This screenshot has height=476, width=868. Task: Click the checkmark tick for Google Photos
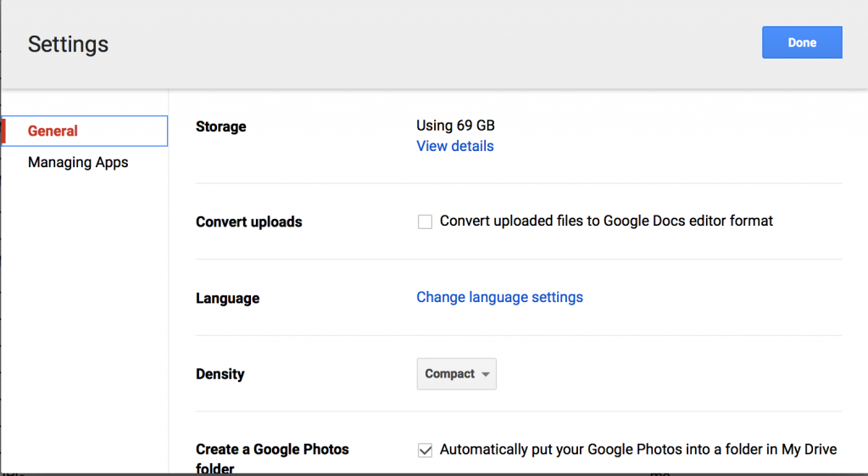pos(425,451)
